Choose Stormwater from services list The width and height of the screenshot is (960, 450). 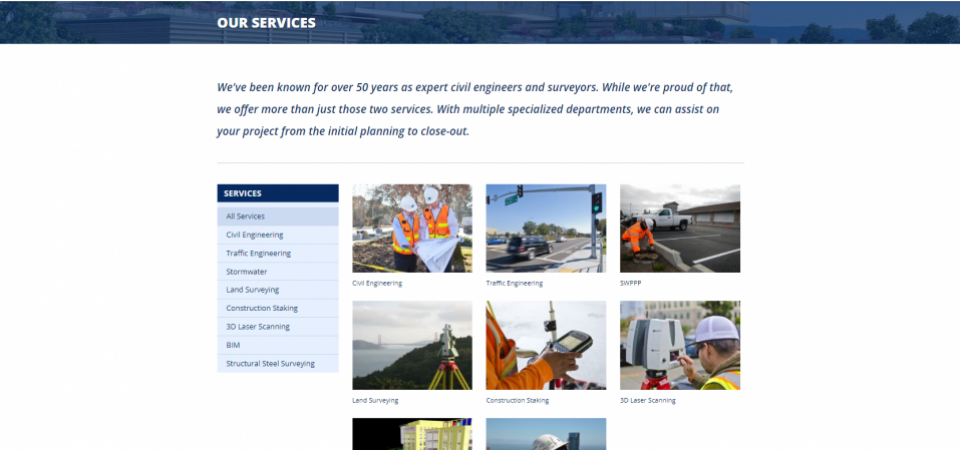tap(277, 272)
